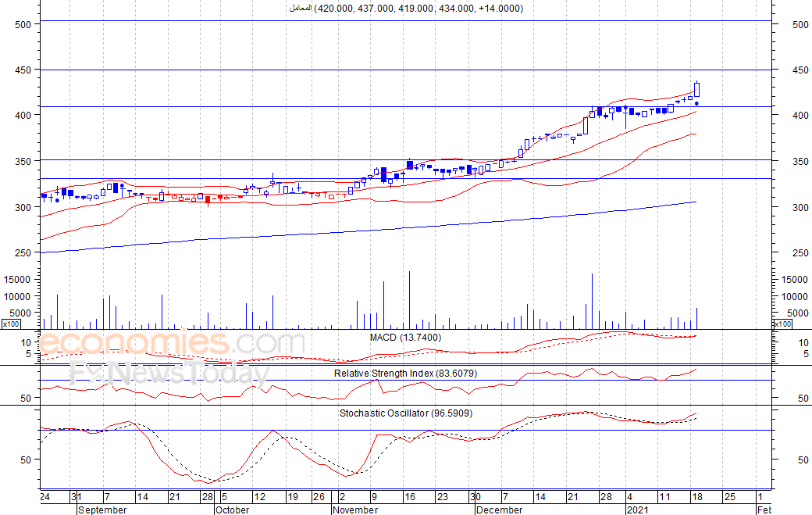Image resolution: width=812 pixels, height=515 pixels.
Task: Click the 2021 year label
Action: tap(637, 510)
